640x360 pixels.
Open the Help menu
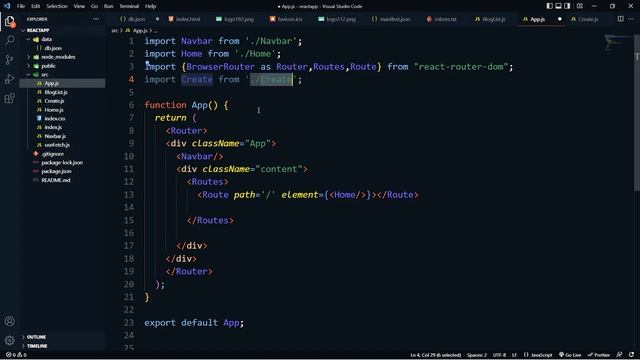click(x=151, y=6)
